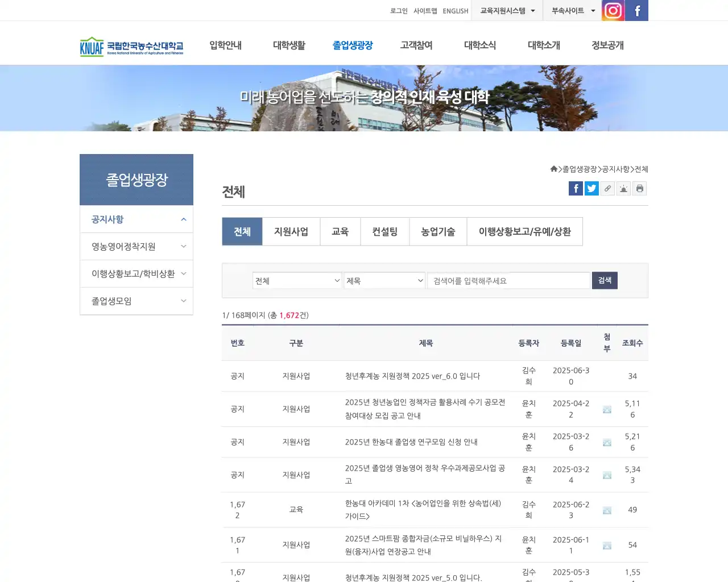This screenshot has width=728, height=582.
Task: Click 공지사항 in the breadcrumb
Action: click(616, 169)
